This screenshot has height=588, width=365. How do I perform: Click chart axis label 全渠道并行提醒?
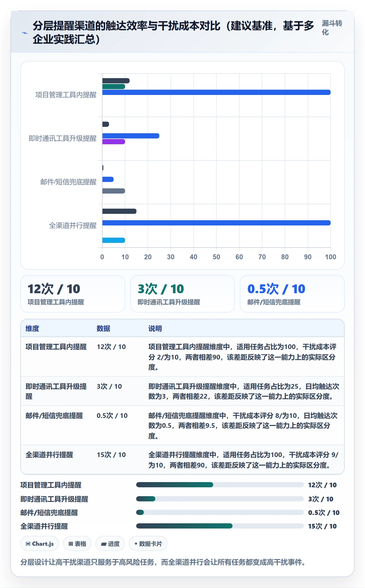point(73,225)
